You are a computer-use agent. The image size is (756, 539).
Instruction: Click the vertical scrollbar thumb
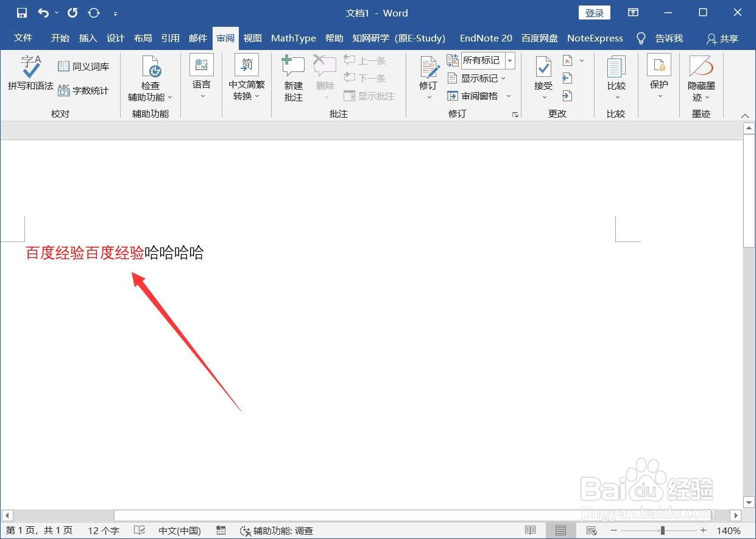pos(749,192)
